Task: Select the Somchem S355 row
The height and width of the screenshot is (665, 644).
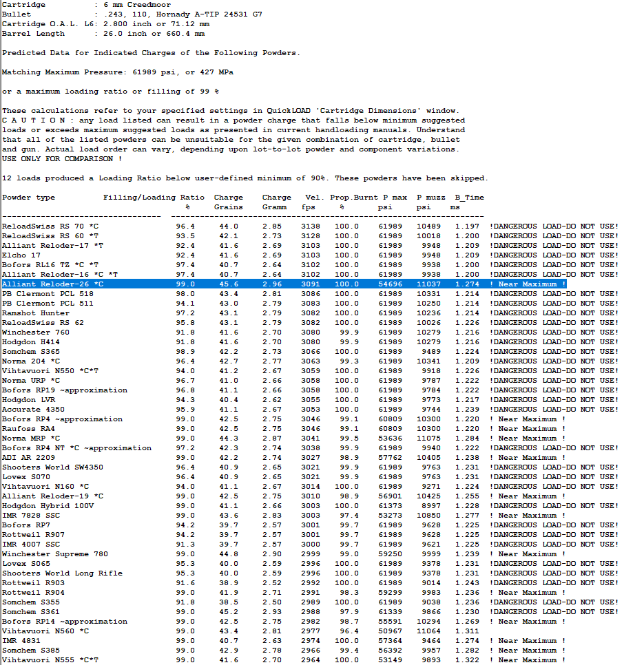Action: [310, 602]
